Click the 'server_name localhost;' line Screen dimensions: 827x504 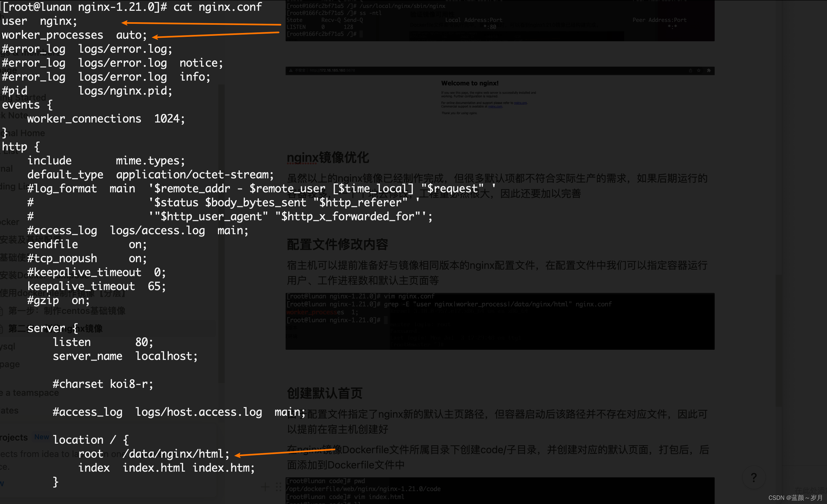[x=125, y=356]
